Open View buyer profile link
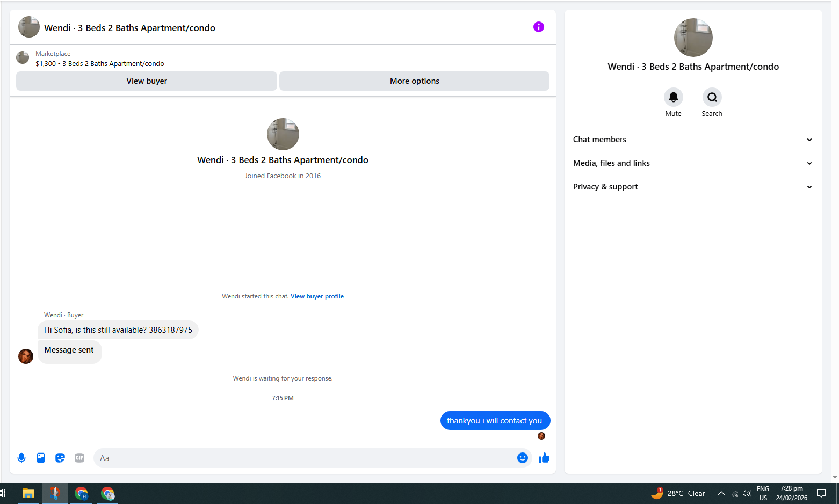The height and width of the screenshot is (504, 839). 317,296
